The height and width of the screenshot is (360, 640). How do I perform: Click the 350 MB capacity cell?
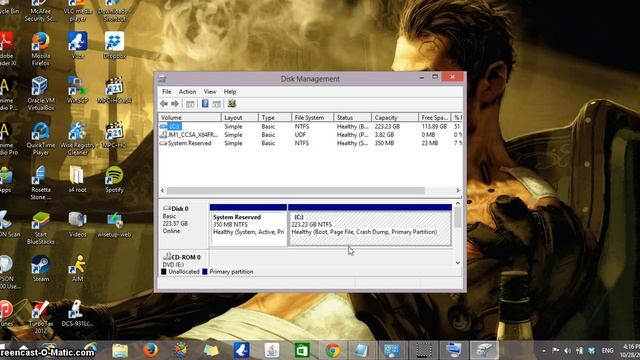click(x=384, y=143)
